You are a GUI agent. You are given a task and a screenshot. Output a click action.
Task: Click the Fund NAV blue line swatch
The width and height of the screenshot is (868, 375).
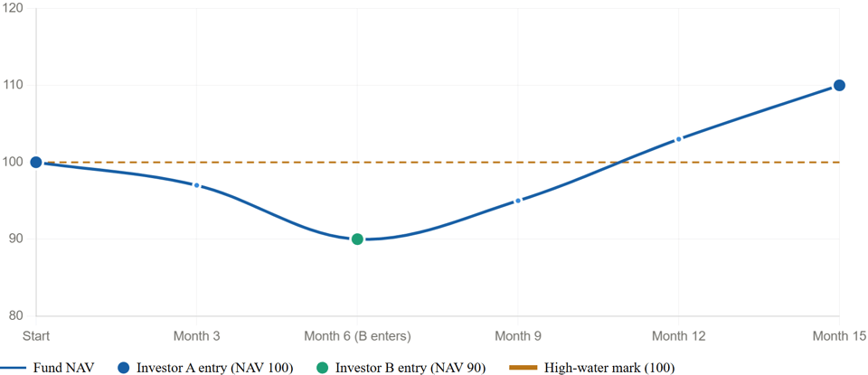click(x=13, y=368)
